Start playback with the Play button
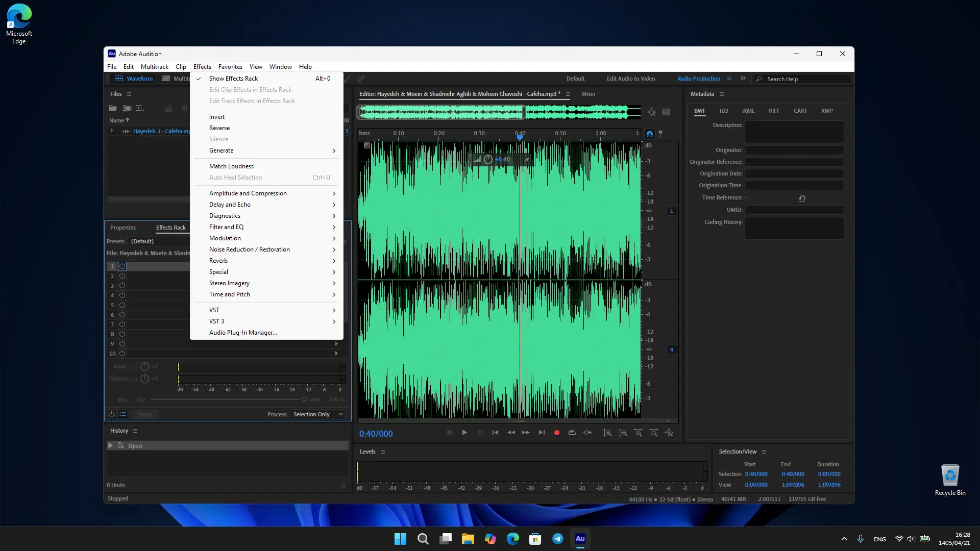980x551 pixels. 464,433
